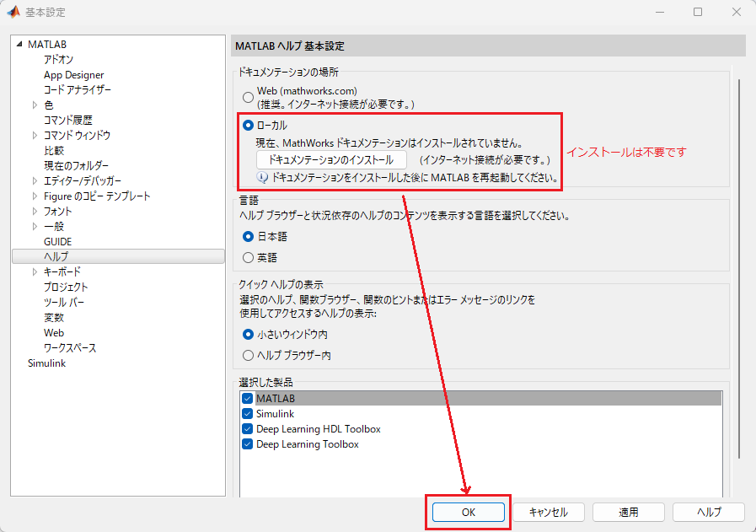756x532 pixels.
Task: Click the MATLAB logo in title bar
Action: [x=13, y=12]
